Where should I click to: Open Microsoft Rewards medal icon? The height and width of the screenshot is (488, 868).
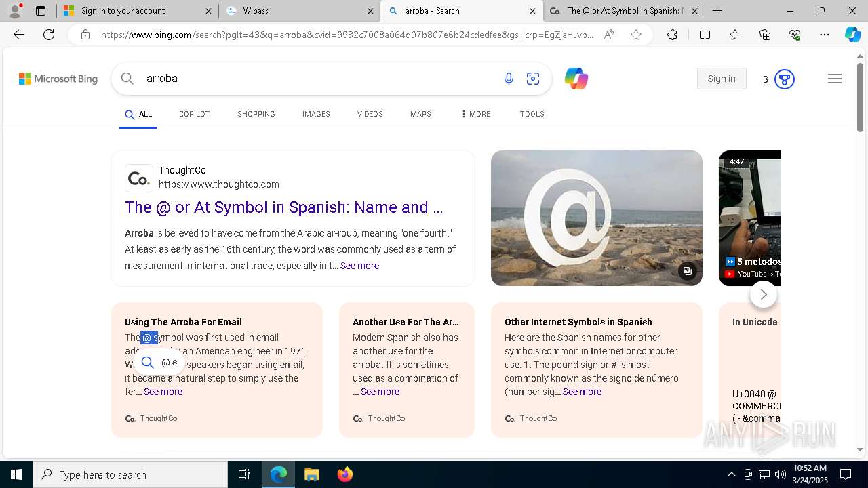point(784,79)
